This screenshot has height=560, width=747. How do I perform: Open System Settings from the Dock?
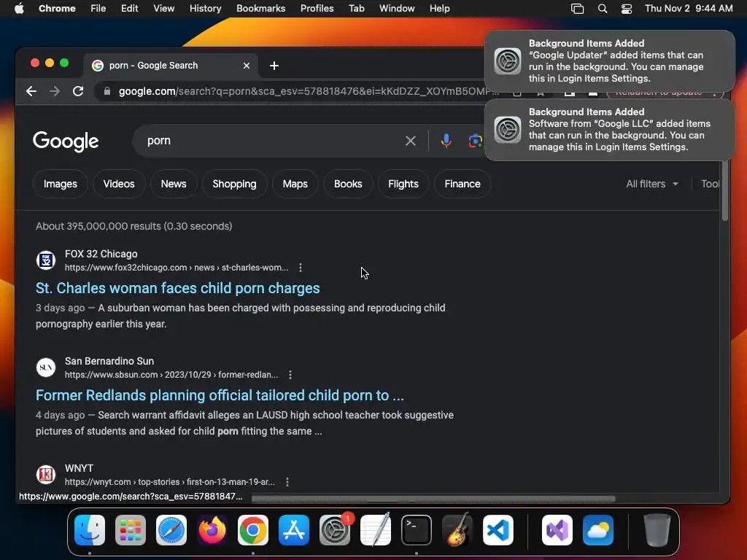point(335,530)
